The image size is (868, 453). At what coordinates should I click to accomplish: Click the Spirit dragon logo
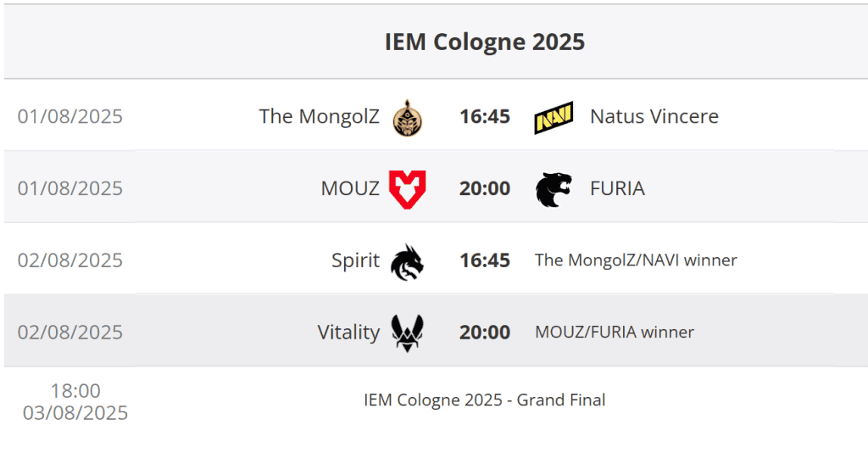[x=407, y=261]
